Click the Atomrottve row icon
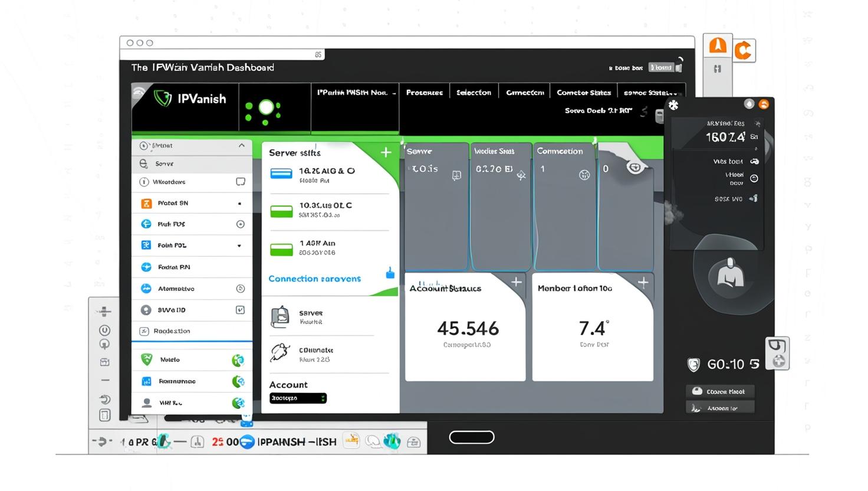Image resolution: width=868 pixels, height=491 pixels. click(146, 289)
